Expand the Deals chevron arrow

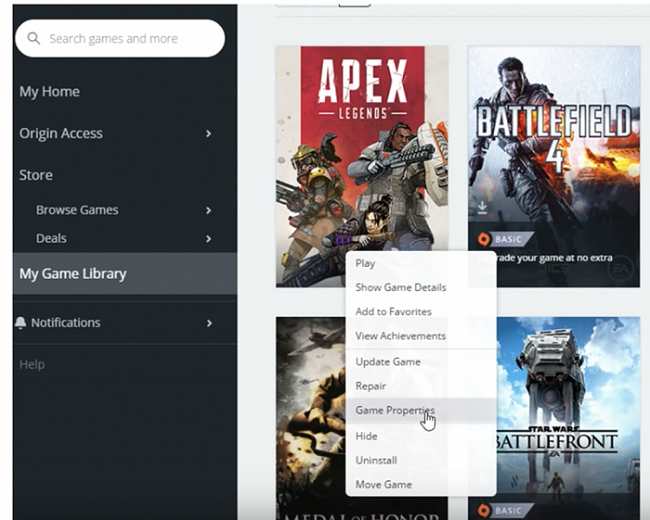(x=209, y=239)
